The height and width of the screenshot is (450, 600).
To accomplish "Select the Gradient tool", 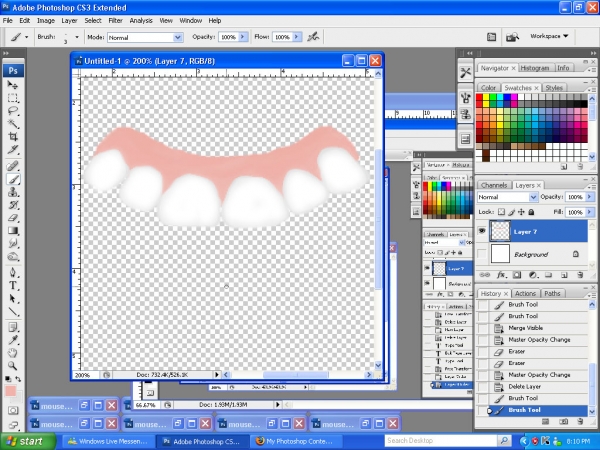I will pyautogui.click(x=13, y=230).
